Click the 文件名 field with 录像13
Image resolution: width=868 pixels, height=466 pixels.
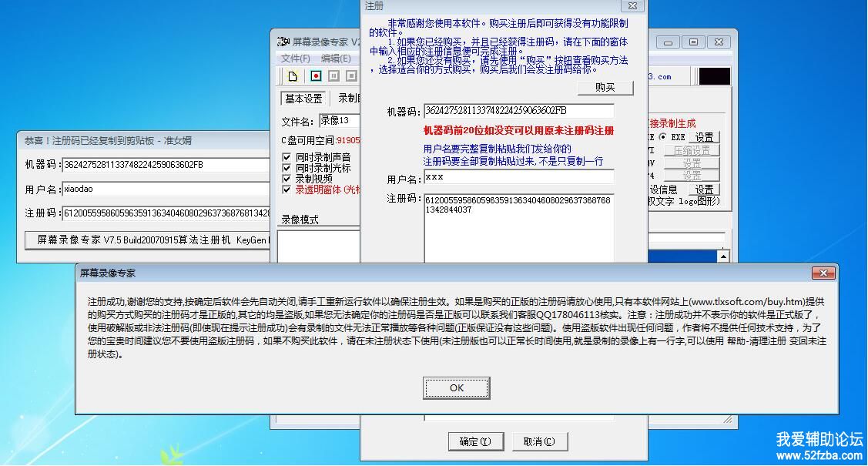point(340,121)
